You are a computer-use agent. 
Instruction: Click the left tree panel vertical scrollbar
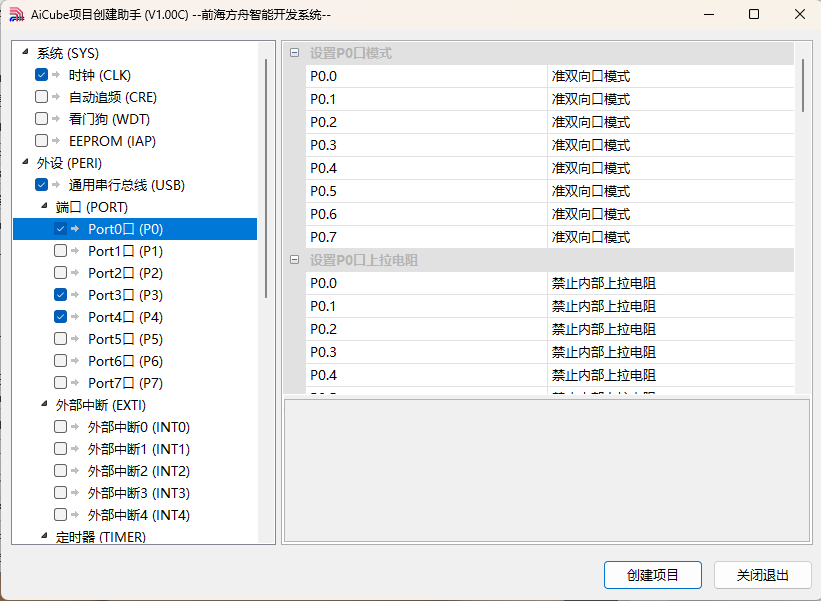click(266, 179)
